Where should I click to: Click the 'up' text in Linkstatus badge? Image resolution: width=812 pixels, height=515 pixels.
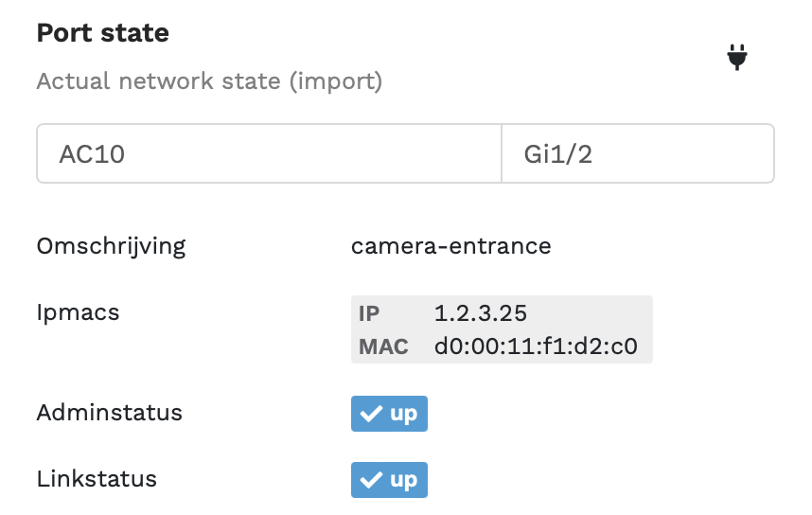coord(403,481)
